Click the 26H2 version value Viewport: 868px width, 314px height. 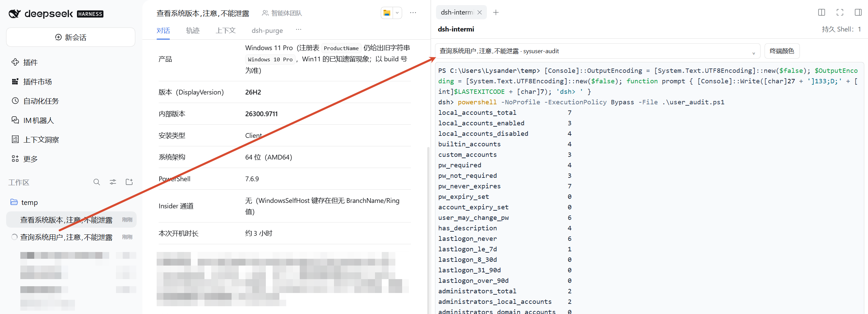click(253, 92)
